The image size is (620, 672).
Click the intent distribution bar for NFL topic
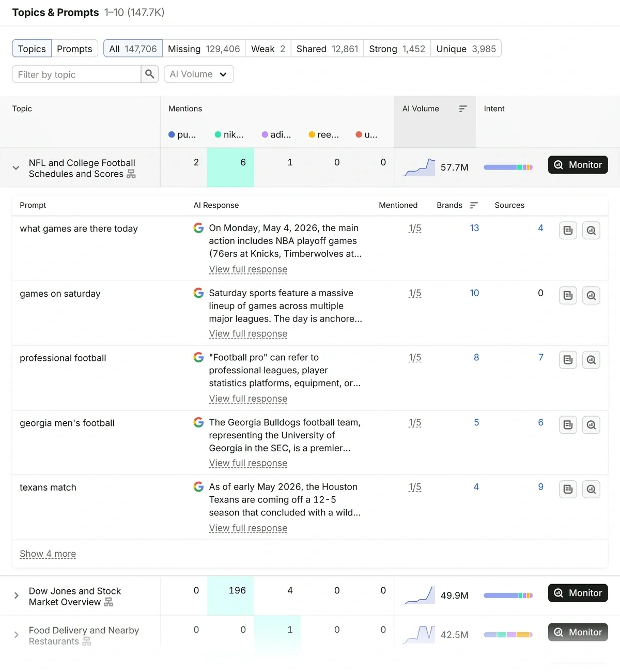508,167
